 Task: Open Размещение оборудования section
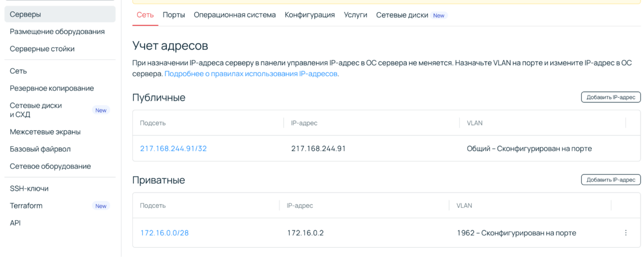[52, 31]
